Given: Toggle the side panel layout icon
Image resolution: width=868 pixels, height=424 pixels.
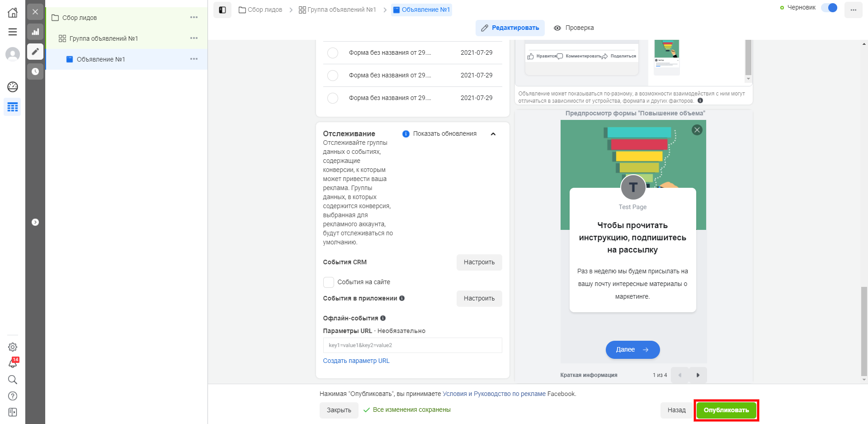Looking at the screenshot, I should click(222, 10).
